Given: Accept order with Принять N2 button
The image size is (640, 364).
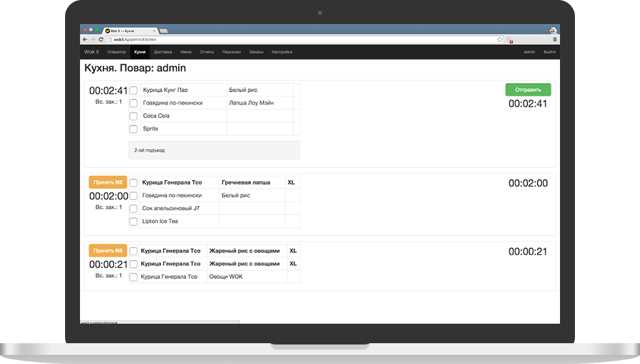Looking at the screenshot, I should click(107, 183).
